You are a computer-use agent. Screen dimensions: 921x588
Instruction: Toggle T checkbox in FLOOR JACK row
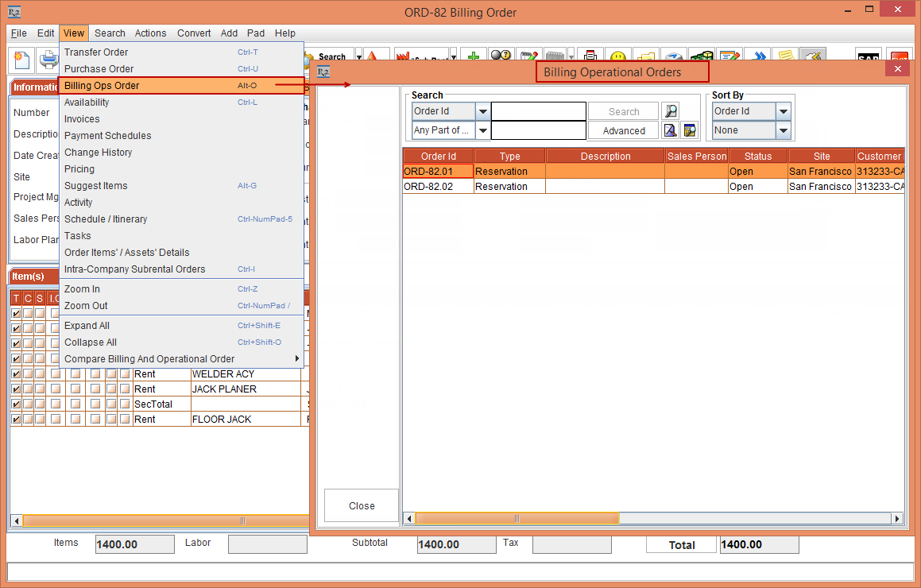[x=16, y=420]
